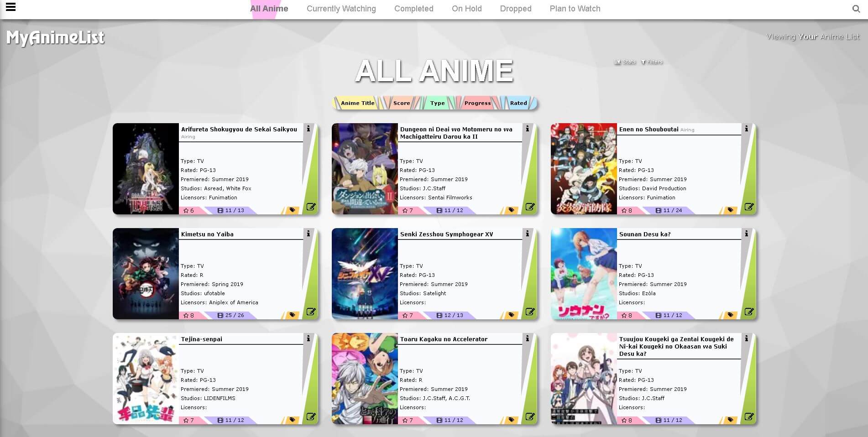Go to Plan to Watch tab
Viewport: 868px width, 437px height.
(x=575, y=9)
